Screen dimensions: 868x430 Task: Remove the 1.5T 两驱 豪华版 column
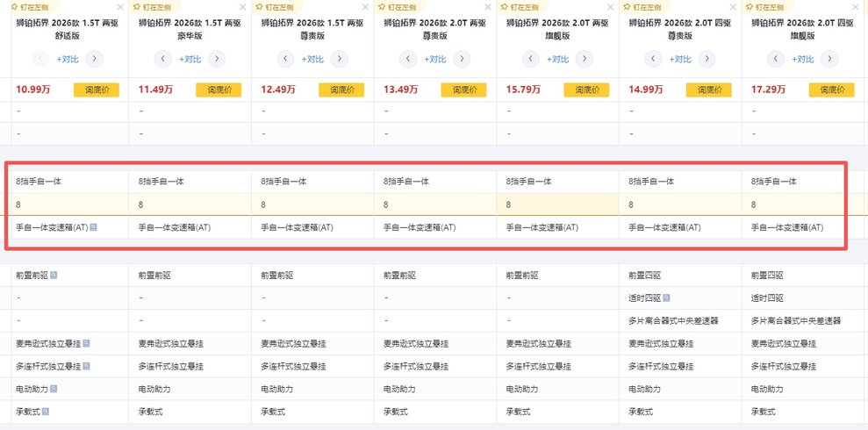point(242,7)
